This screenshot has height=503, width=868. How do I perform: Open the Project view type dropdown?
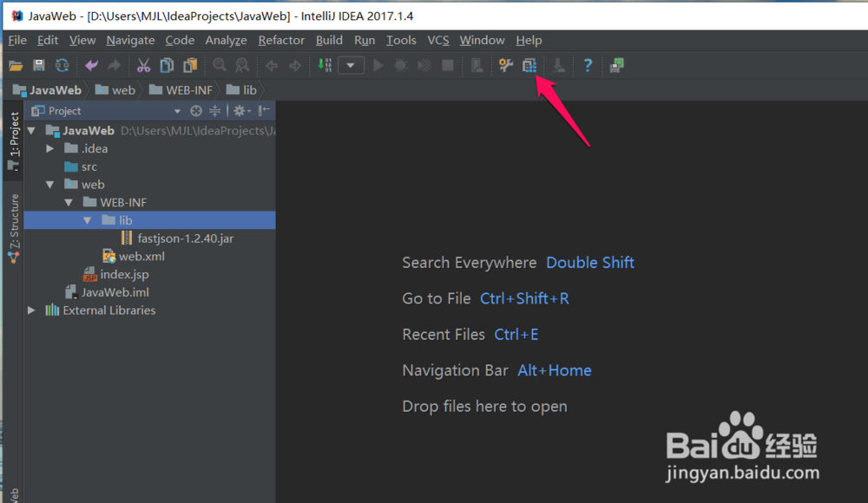(176, 111)
